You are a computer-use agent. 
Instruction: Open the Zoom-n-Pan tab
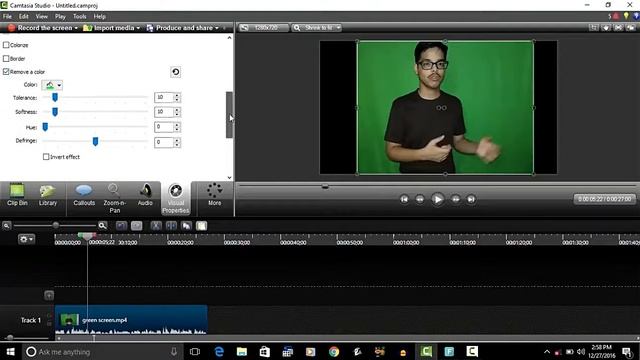(x=115, y=198)
